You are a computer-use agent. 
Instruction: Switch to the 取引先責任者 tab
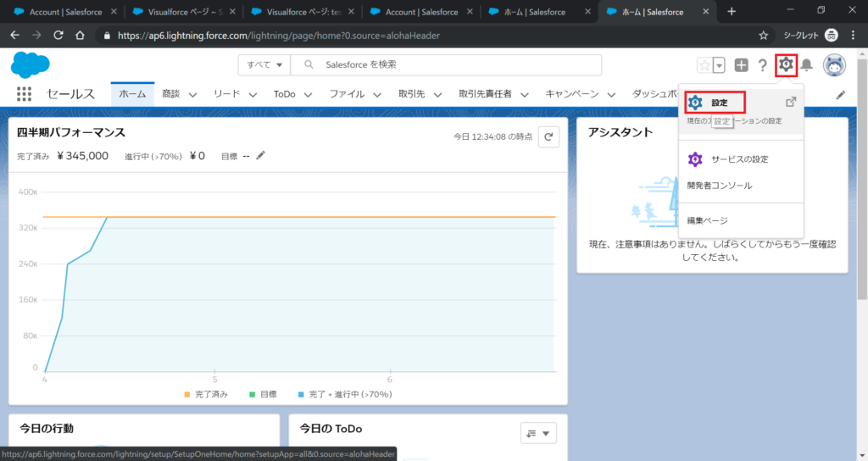point(485,94)
